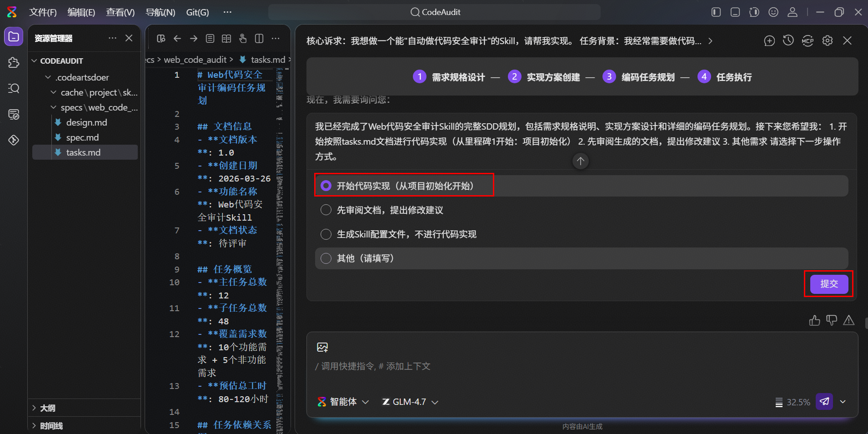Open send options dropdown arrow
The image size is (868, 434).
coord(843,402)
